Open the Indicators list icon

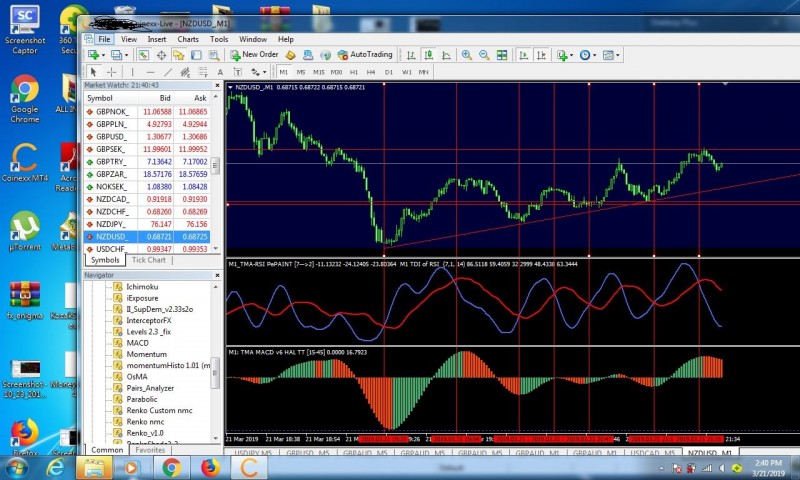point(562,55)
